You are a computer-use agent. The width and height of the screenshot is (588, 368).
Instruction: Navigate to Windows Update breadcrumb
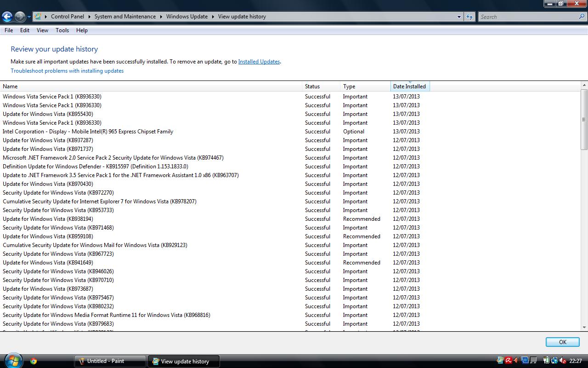tap(187, 17)
